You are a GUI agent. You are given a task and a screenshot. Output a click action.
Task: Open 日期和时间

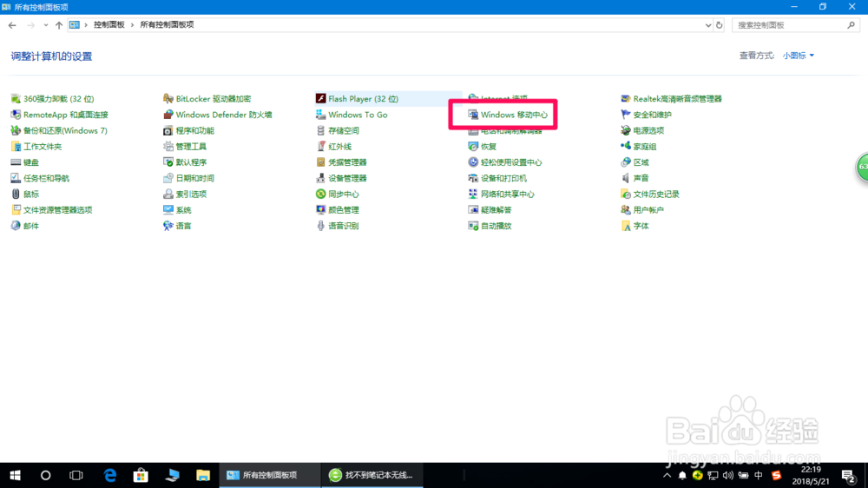[x=188, y=178]
